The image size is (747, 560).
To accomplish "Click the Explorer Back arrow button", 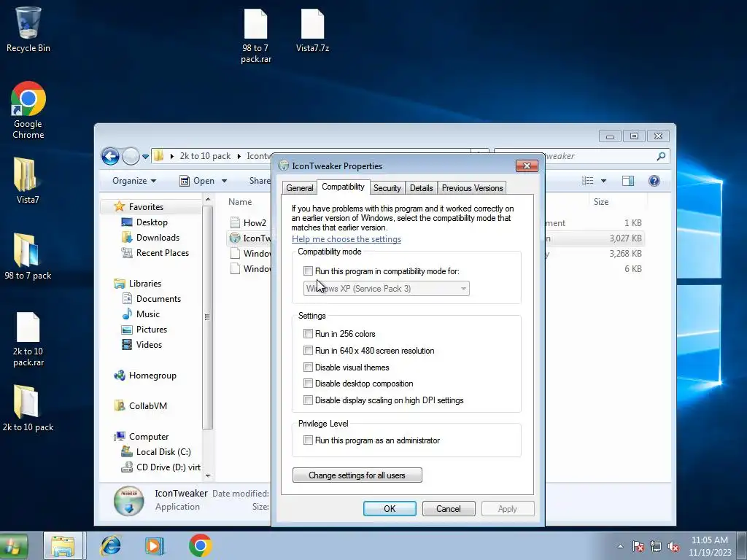I will click(110, 156).
